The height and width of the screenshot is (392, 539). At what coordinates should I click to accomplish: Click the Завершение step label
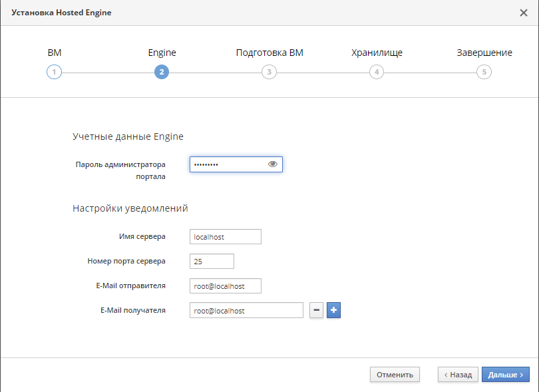[484, 53]
